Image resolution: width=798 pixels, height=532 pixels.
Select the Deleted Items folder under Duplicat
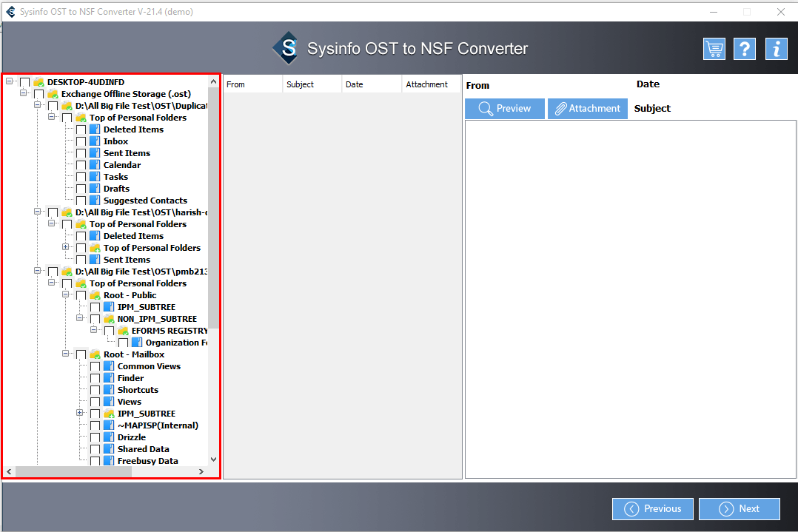(x=133, y=129)
